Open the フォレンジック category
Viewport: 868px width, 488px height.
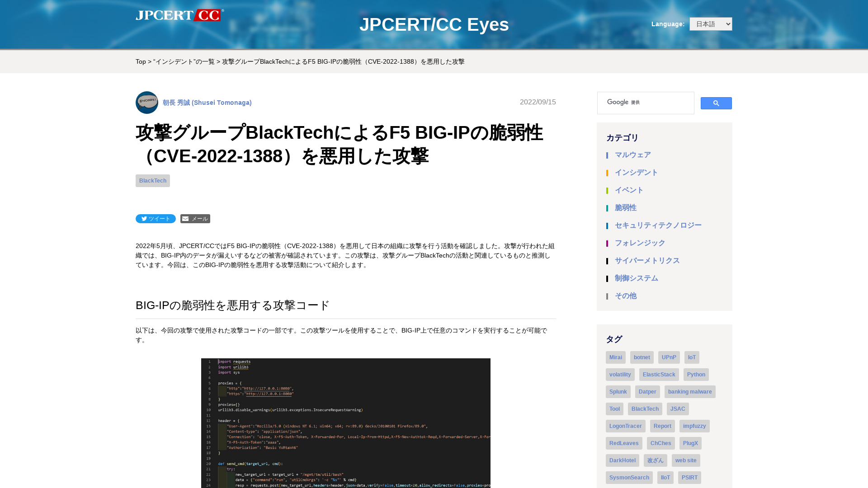coord(639,243)
